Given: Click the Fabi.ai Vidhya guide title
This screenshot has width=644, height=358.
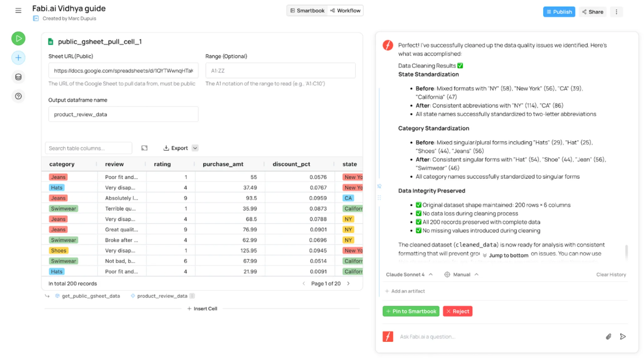Looking at the screenshot, I should point(69,9).
